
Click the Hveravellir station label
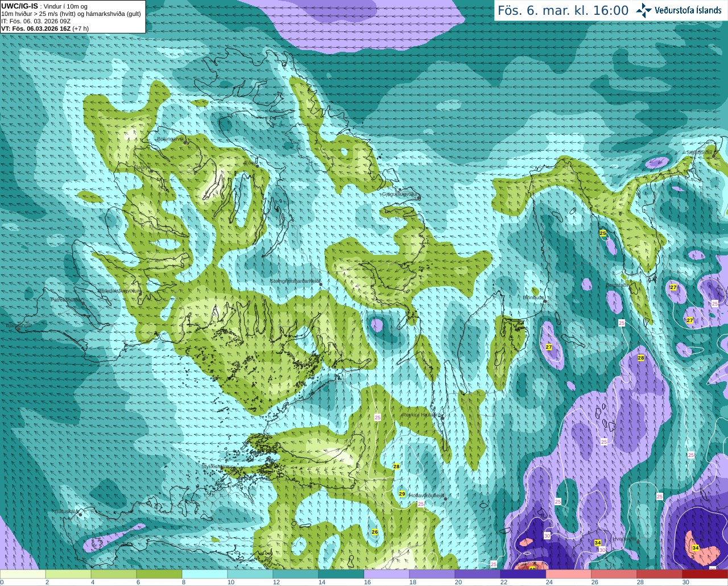624,538
